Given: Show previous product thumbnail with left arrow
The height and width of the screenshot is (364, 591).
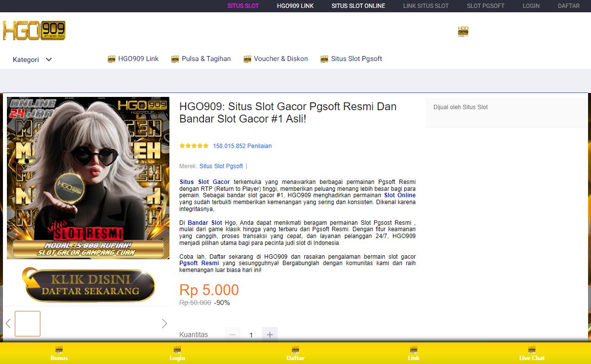Looking at the screenshot, I should click(8, 323).
